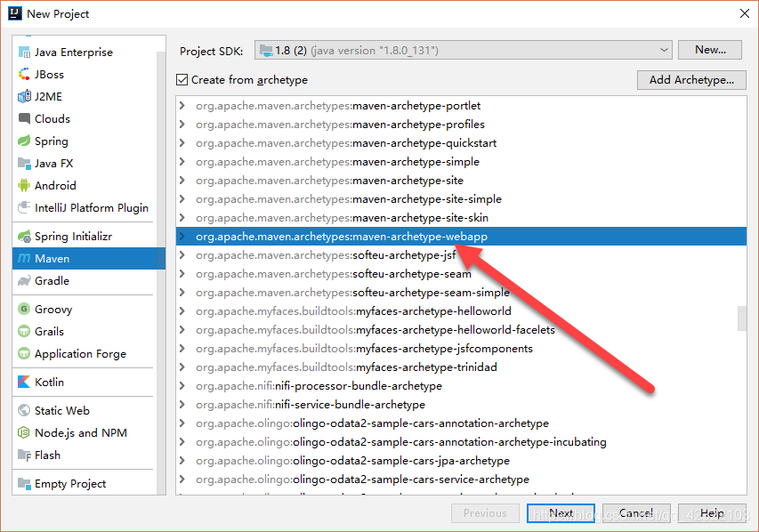The width and height of the screenshot is (759, 532).
Task: Click the New... SDK button
Action: click(x=710, y=50)
